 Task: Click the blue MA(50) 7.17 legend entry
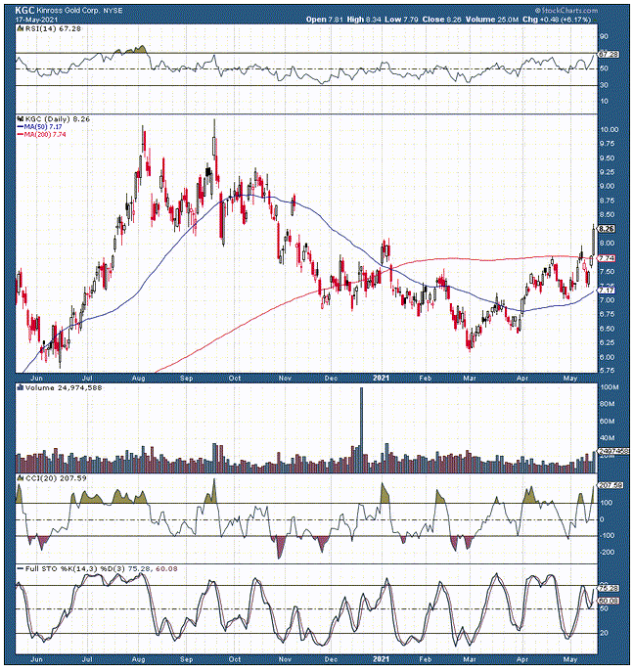tap(39, 127)
